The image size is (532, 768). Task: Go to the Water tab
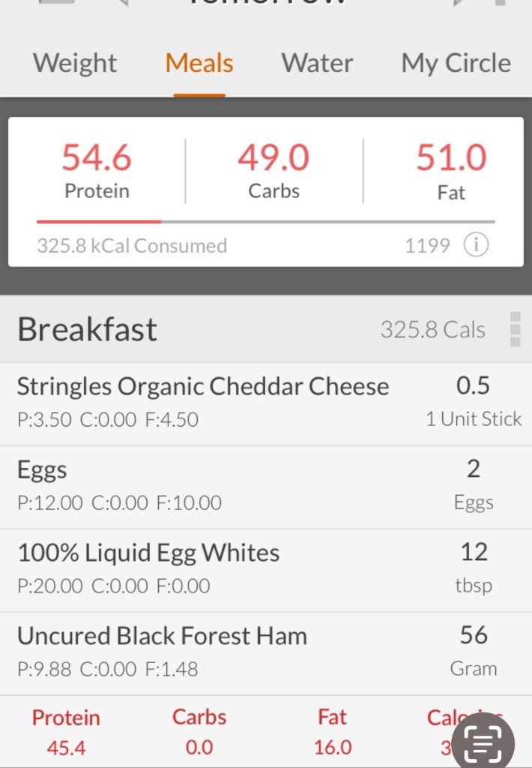[317, 63]
